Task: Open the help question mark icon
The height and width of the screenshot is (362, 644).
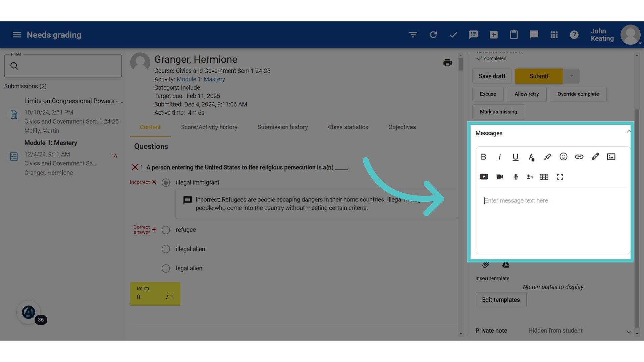Action: [x=574, y=35]
